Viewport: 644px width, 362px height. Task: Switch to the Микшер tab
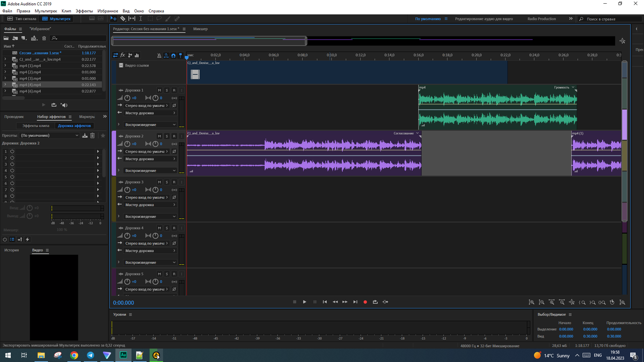[200, 29]
